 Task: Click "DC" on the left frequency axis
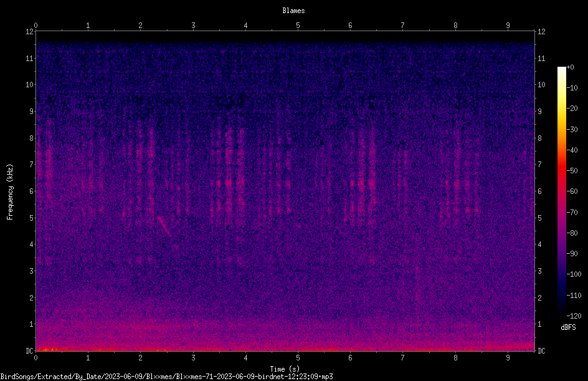(x=29, y=351)
